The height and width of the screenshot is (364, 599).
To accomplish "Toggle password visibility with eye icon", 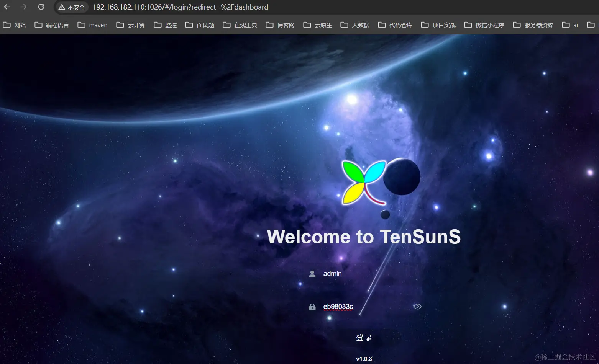I will coord(418,307).
